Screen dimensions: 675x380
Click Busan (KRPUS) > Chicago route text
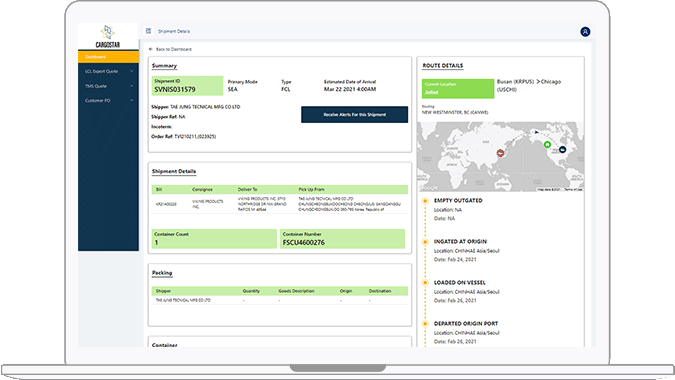(529, 85)
